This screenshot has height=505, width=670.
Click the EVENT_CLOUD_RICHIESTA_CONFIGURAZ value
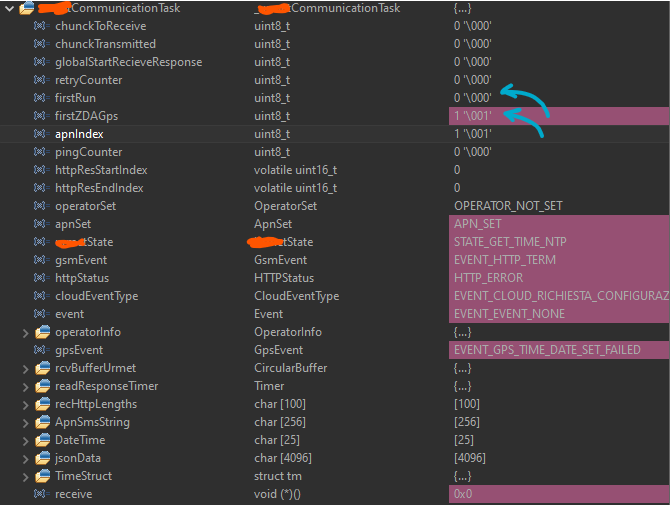[x=561, y=296]
